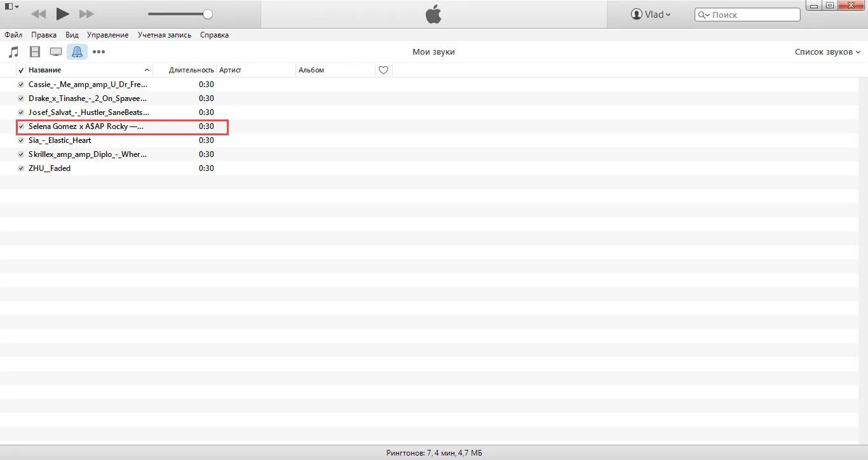The height and width of the screenshot is (460, 868).
Task: Click the magnifier search options icon
Action: point(703,15)
